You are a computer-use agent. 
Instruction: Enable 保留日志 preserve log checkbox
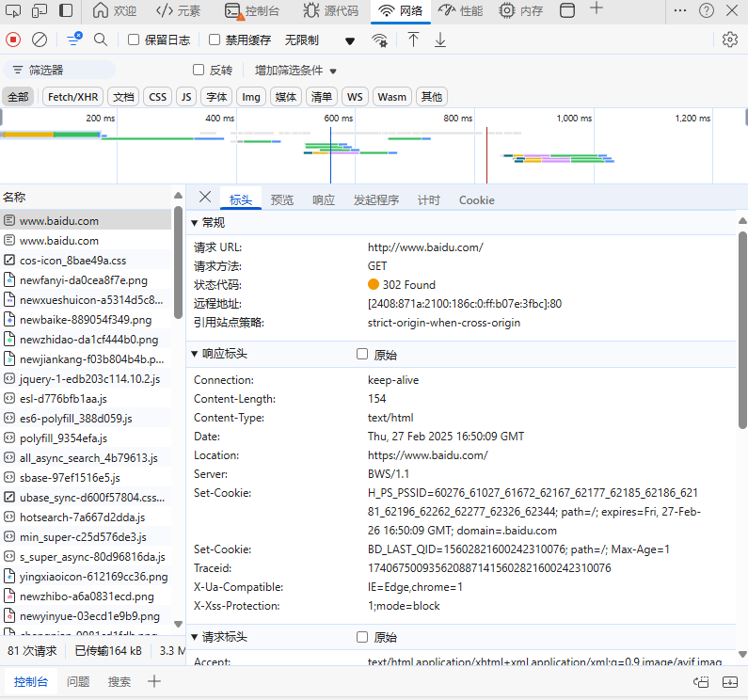[x=134, y=40]
